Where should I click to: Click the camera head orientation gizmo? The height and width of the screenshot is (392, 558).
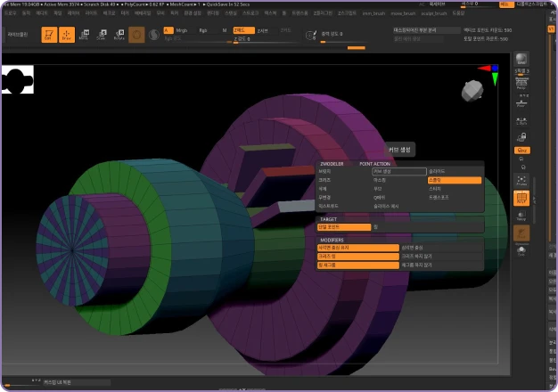(472, 91)
